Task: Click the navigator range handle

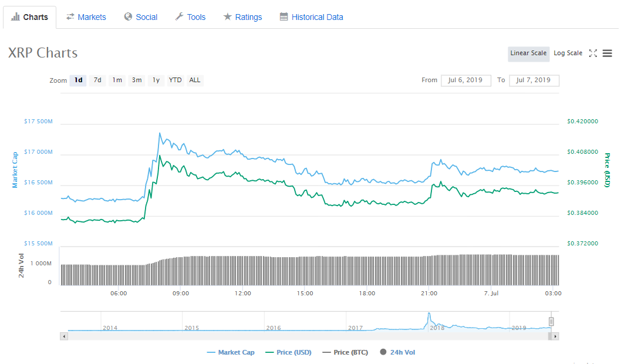Action: (551, 321)
